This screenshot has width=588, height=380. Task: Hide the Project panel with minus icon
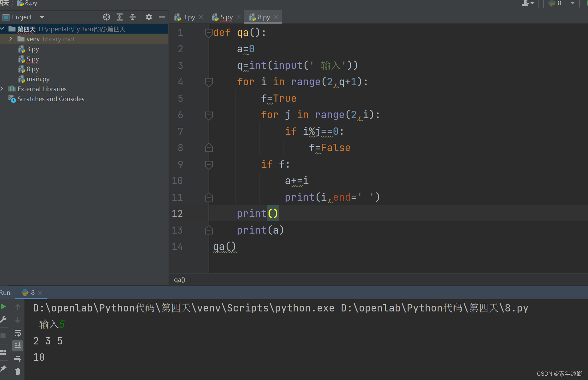click(x=162, y=17)
